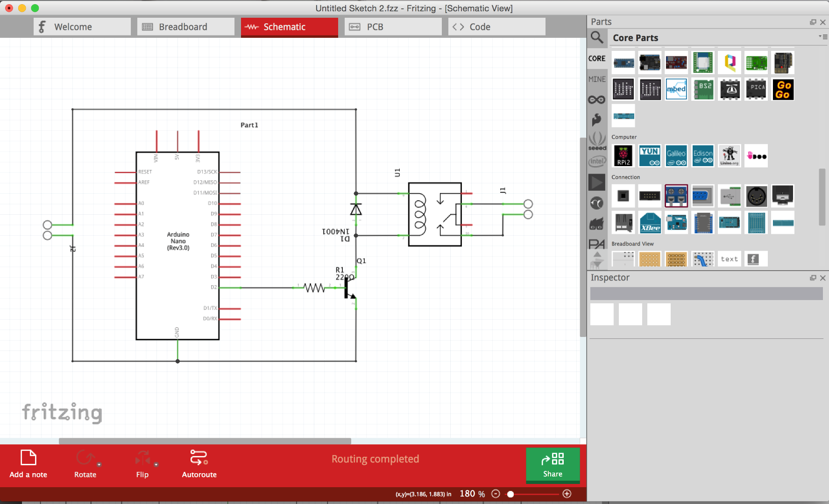Image resolution: width=829 pixels, height=504 pixels.
Task: Switch to the Breadboard view tab
Action: pyautogui.click(x=186, y=27)
